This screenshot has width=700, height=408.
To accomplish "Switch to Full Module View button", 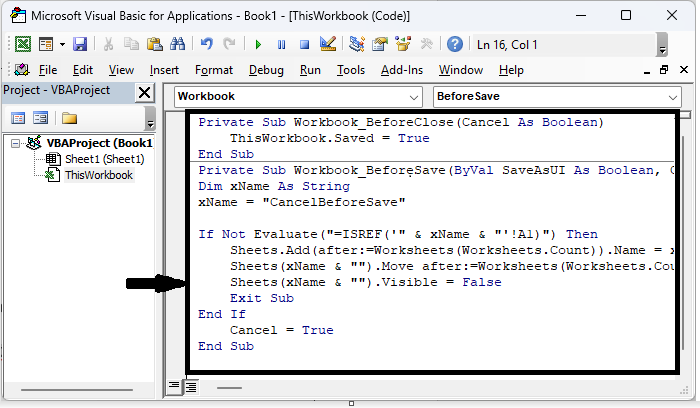I will tap(191, 386).
